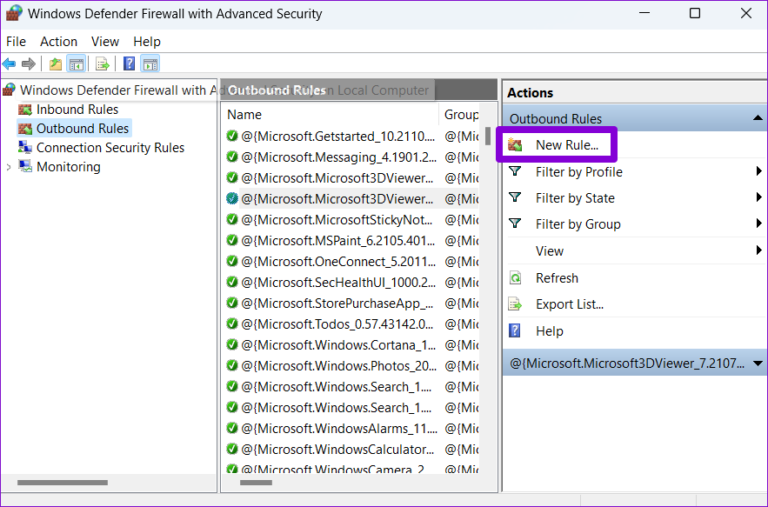The image size is (768, 507).
Task: Select Inbound Rules in tree
Action: pyautogui.click(x=77, y=109)
